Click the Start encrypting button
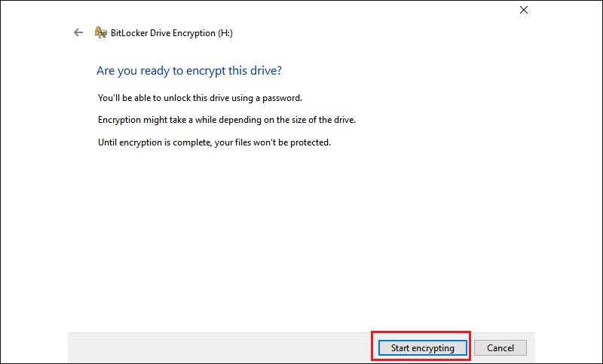 [422, 348]
